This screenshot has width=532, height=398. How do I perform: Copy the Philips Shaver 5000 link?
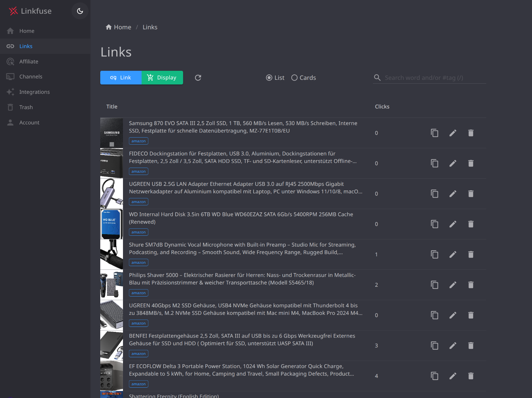tap(434, 285)
